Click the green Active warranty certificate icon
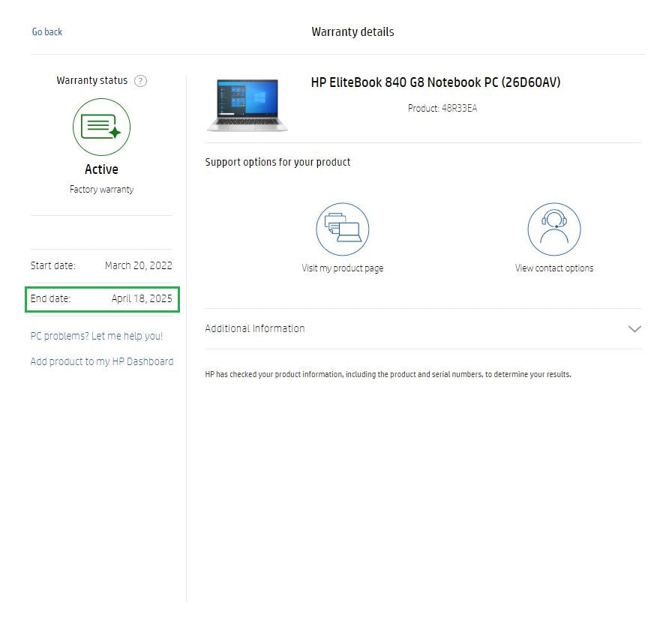The width and height of the screenshot is (672, 623). pyautogui.click(x=101, y=127)
